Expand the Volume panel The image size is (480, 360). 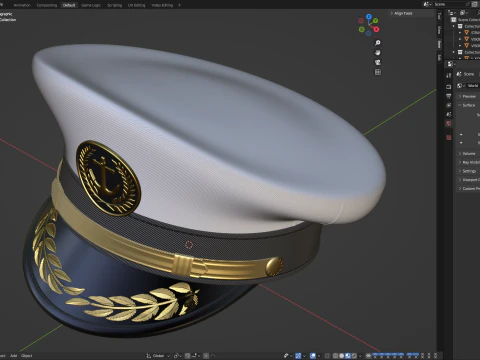point(468,153)
